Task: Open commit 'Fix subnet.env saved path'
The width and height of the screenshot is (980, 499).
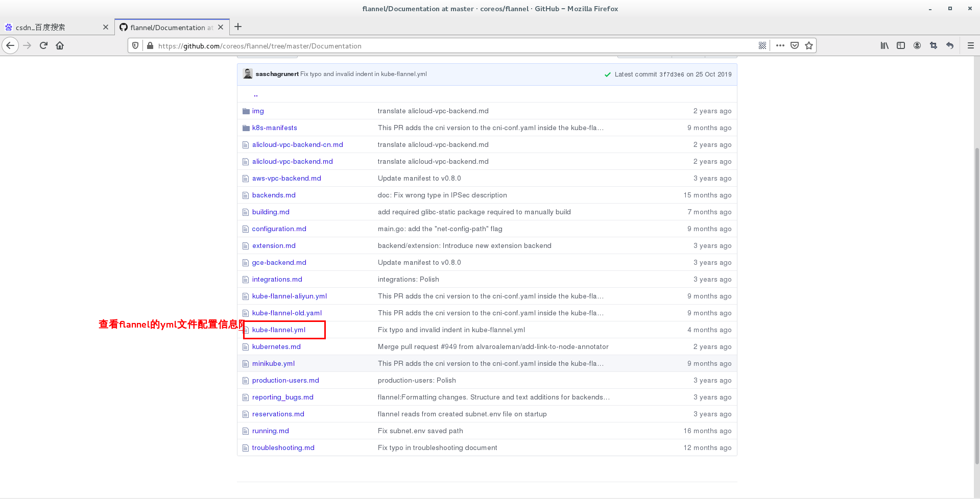Action: click(420, 431)
